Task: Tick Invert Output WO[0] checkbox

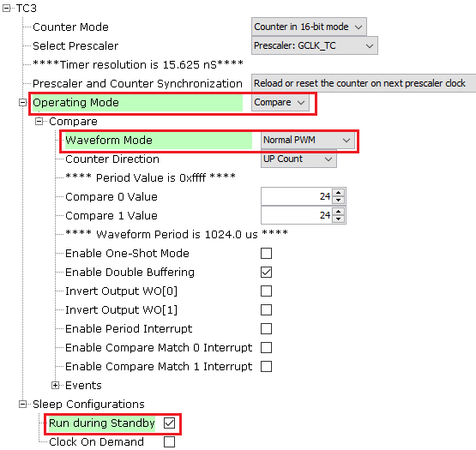Action: [x=266, y=291]
